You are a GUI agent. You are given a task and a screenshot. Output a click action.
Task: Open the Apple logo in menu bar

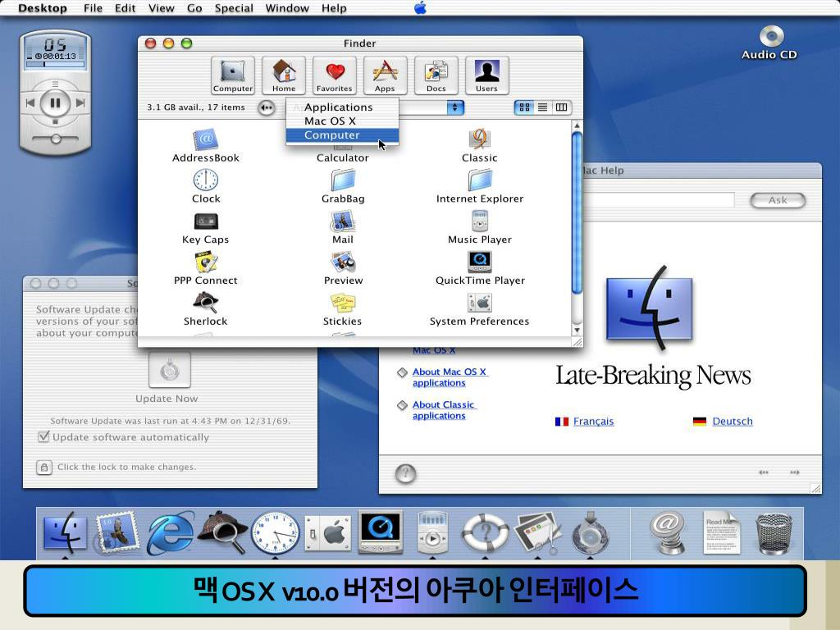(421, 7)
